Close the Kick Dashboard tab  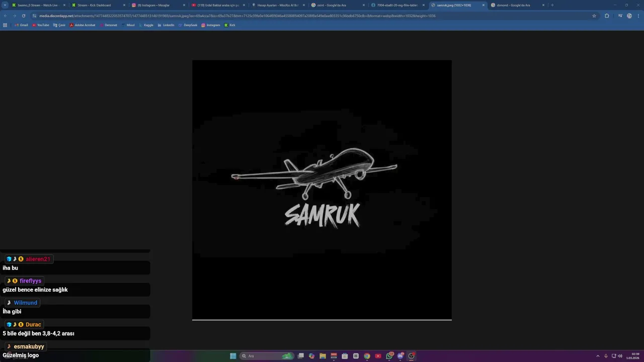124,5
